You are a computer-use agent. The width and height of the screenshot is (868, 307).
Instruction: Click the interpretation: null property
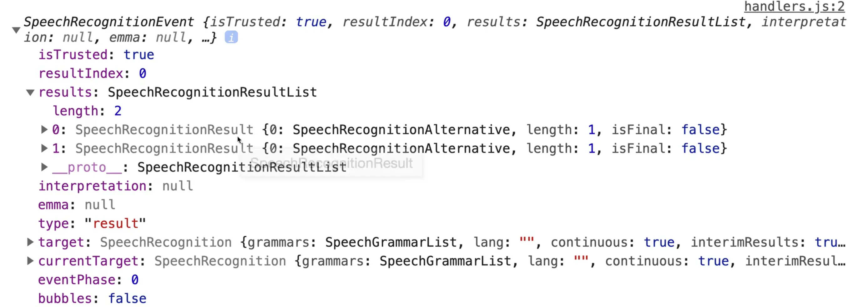point(115,186)
